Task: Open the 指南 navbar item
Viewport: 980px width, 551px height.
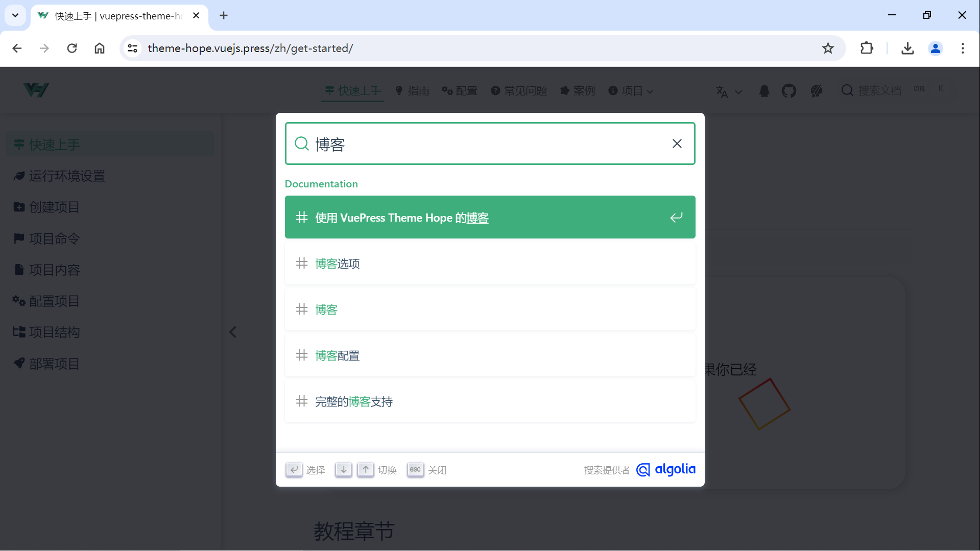Action: [412, 91]
